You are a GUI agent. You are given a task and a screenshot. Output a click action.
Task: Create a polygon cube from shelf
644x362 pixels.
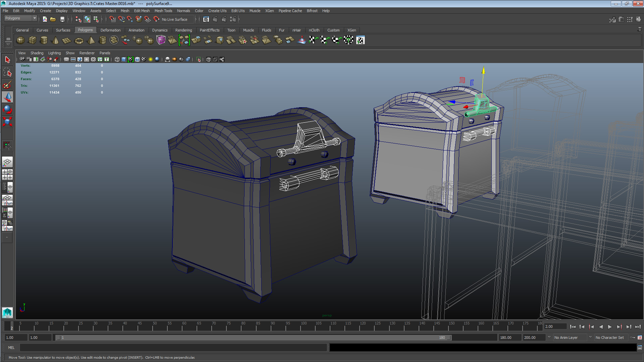coord(32,40)
